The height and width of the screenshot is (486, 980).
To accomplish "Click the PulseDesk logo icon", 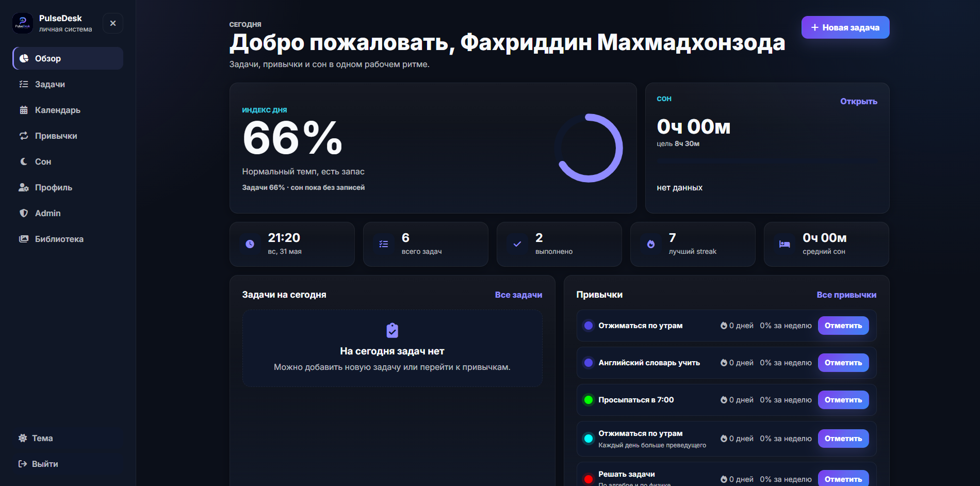I will [23, 23].
